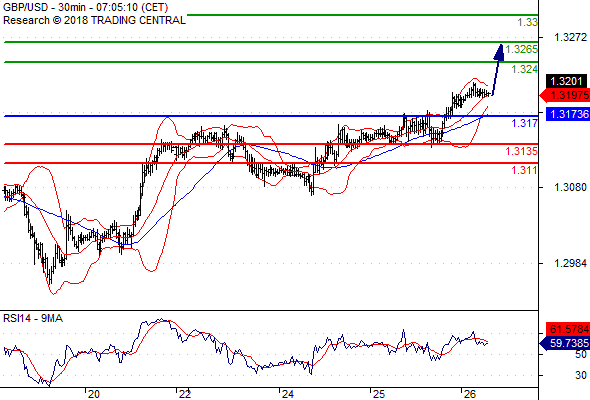This screenshot has width=590, height=400.
Task: Select the green 1.33 resistance label
Action: 527,22
